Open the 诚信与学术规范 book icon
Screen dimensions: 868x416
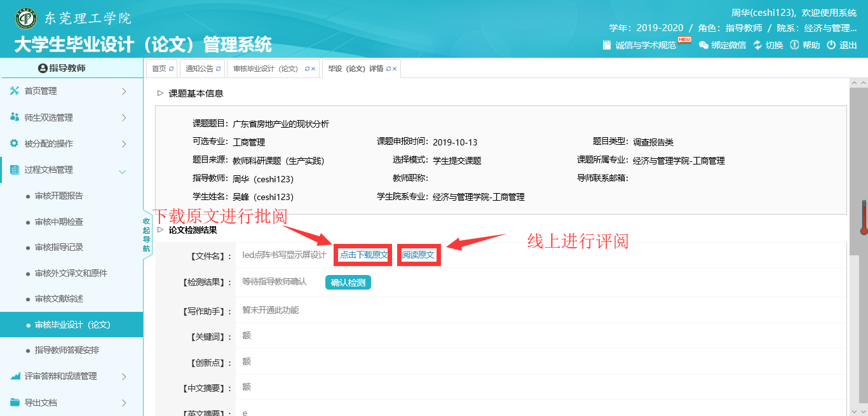point(607,45)
